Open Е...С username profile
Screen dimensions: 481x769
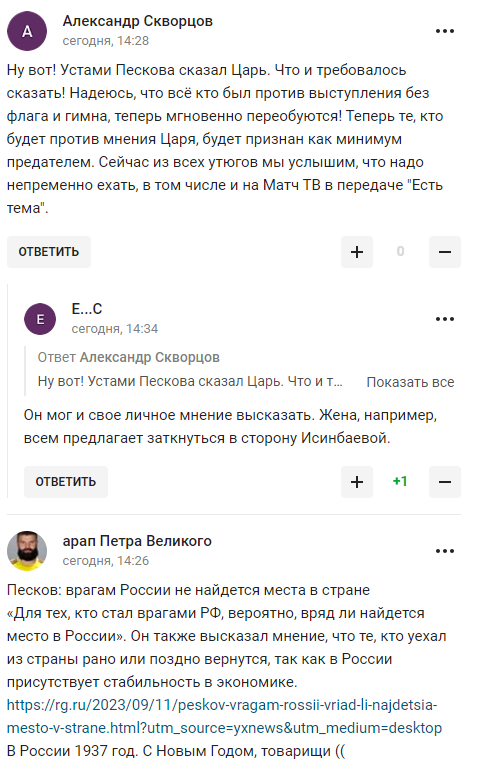click(x=87, y=309)
